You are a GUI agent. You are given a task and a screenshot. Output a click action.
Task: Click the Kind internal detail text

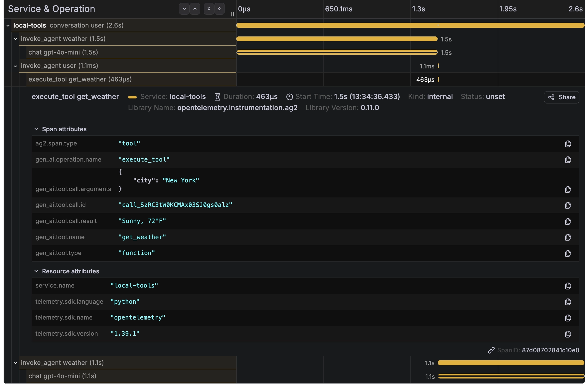pyautogui.click(x=430, y=96)
